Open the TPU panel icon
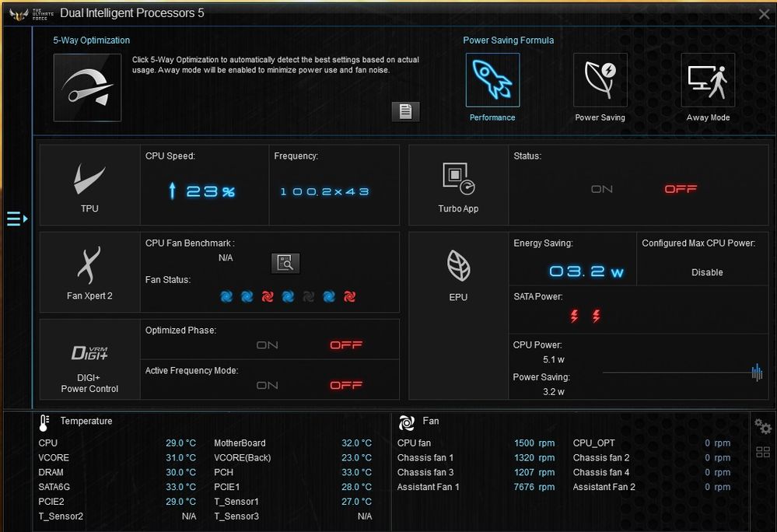 (89, 180)
